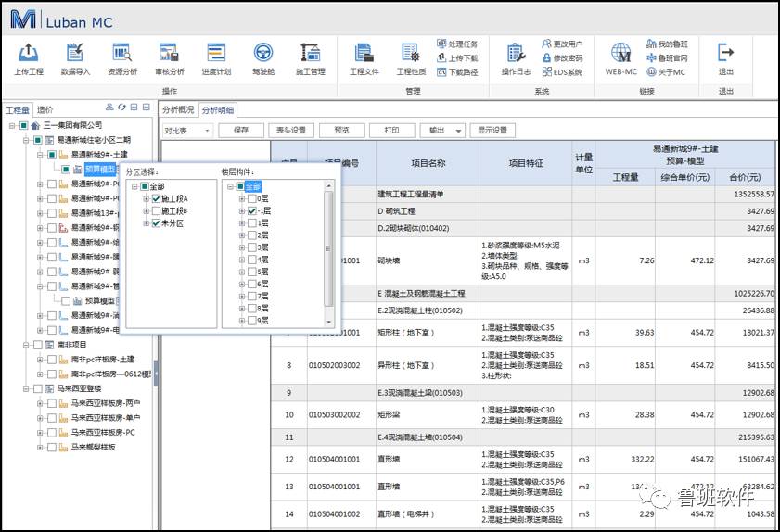Click 上传下载 upload download

[x=457, y=58]
